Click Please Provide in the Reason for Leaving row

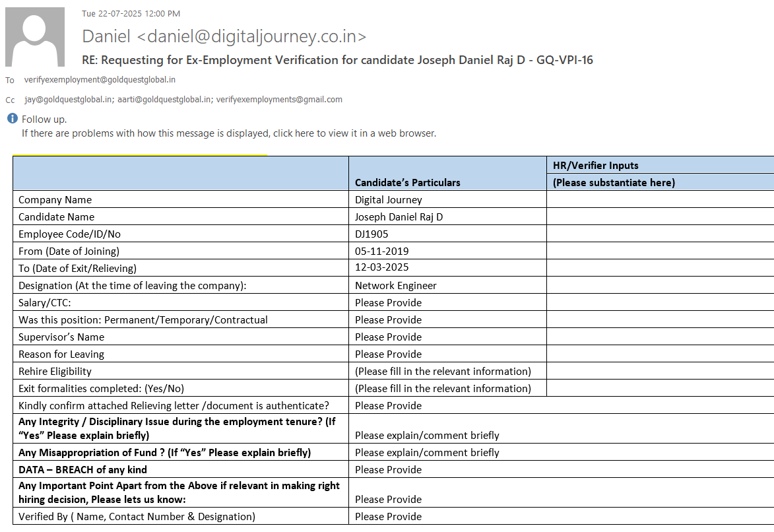coord(389,354)
